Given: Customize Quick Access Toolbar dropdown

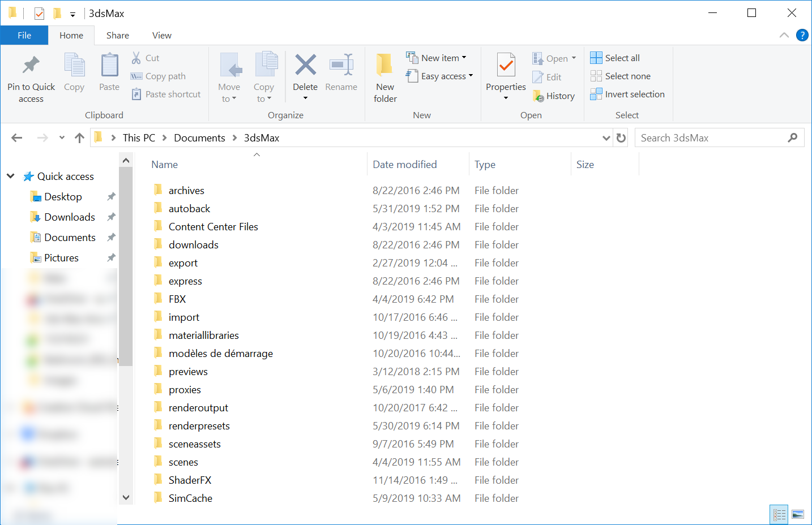Looking at the screenshot, I should coord(72,14).
